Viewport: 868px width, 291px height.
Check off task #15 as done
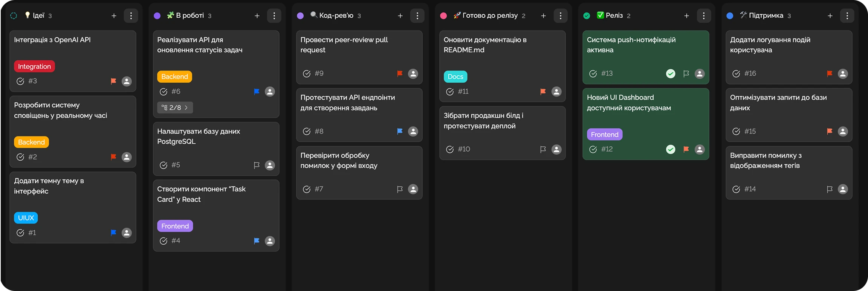736,132
